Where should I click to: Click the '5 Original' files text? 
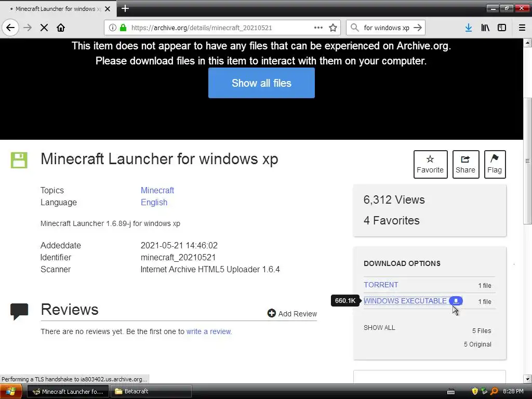point(477,344)
